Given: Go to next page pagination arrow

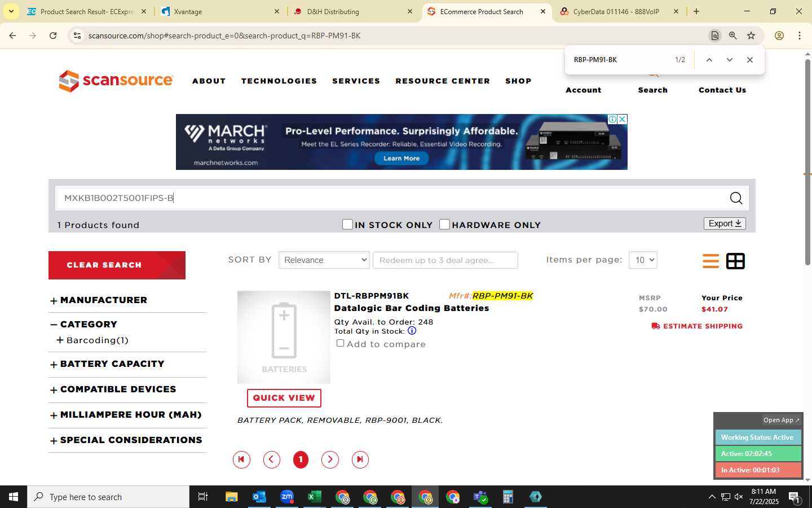Looking at the screenshot, I should (330, 459).
